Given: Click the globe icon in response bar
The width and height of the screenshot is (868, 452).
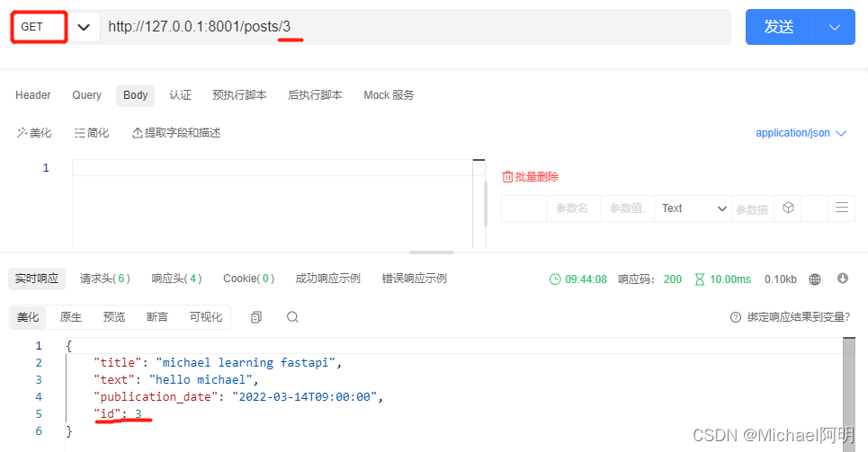Looking at the screenshot, I should (815, 279).
